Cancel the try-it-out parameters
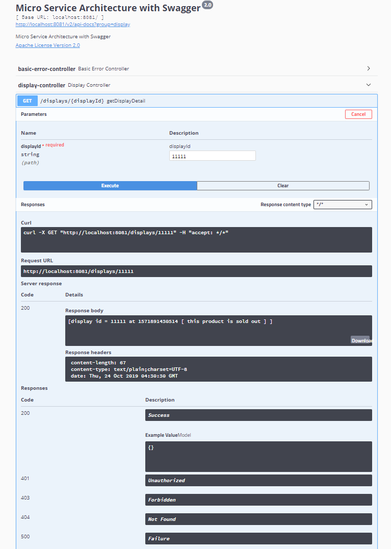Screen dimensions: 392x549 coord(358,114)
